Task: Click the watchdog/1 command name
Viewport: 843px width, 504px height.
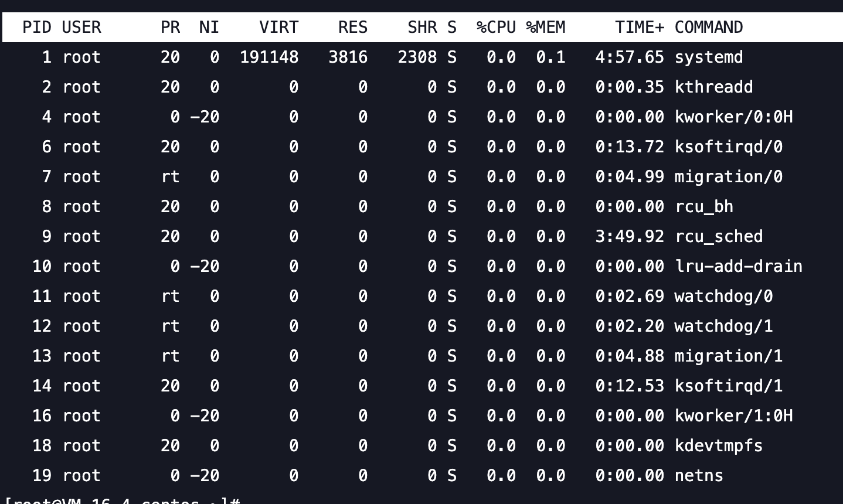Action: point(723,326)
